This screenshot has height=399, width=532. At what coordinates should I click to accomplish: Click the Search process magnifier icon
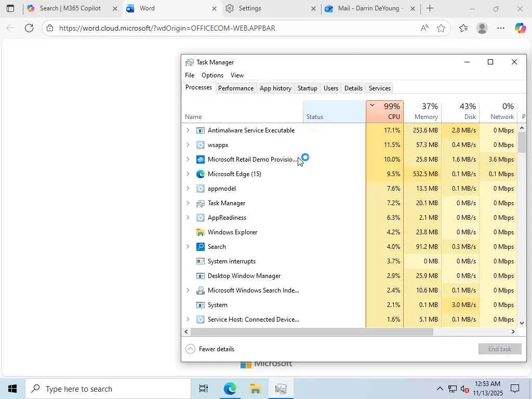(201, 247)
